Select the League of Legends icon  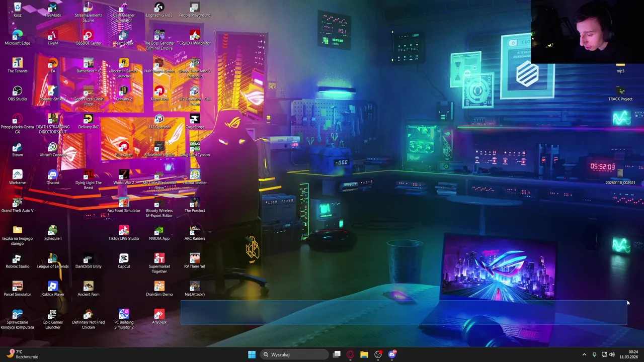click(x=53, y=261)
